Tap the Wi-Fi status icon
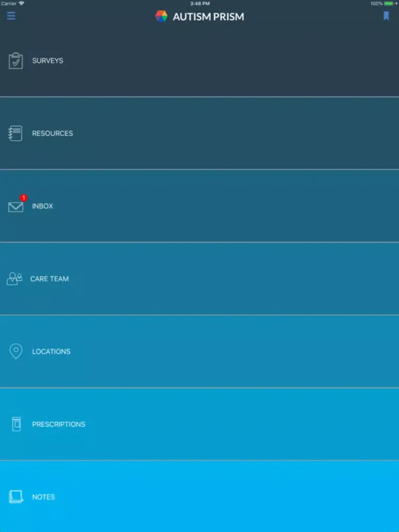399x532 pixels. click(x=21, y=3)
